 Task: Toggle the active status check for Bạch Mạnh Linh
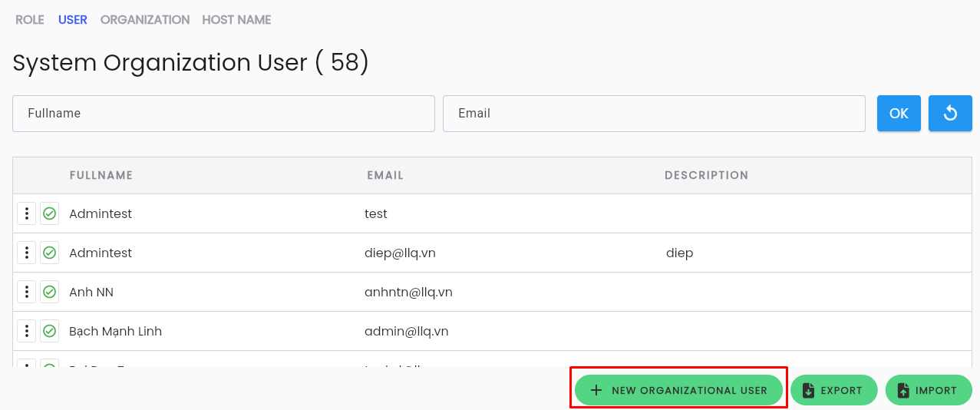50,331
